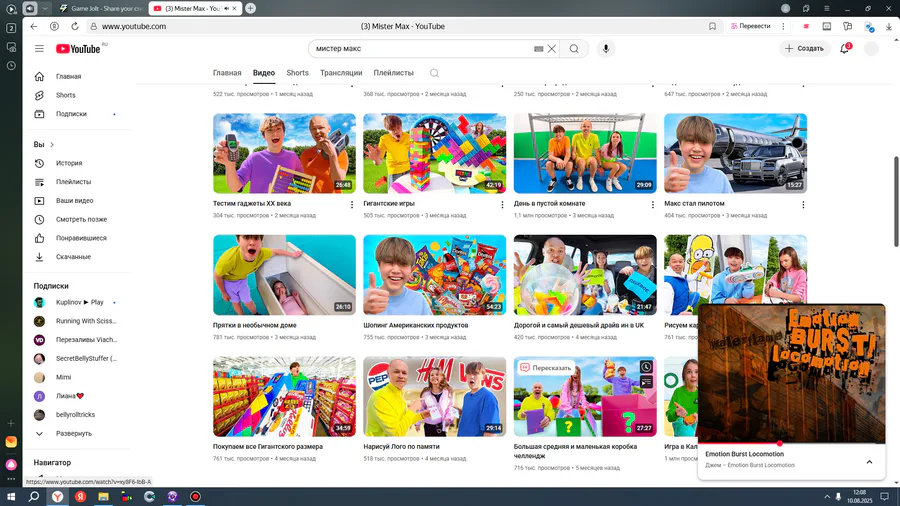Screen dimensions: 900x506
Task: Mute the YouTube tab via its speaker icon
Action: coord(226,9)
